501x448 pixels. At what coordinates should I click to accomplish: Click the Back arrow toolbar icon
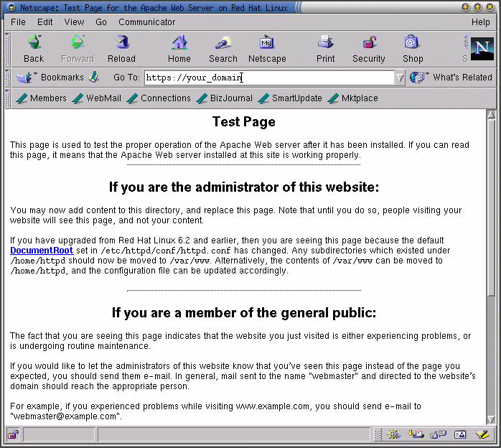tap(34, 48)
